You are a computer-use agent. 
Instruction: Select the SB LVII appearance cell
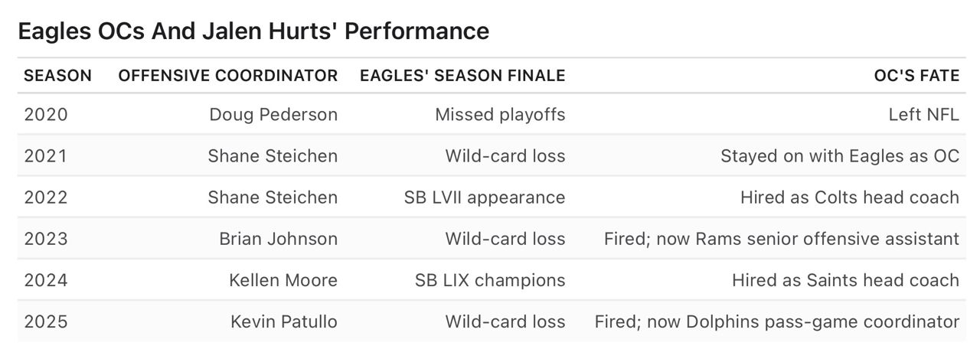[484, 197]
